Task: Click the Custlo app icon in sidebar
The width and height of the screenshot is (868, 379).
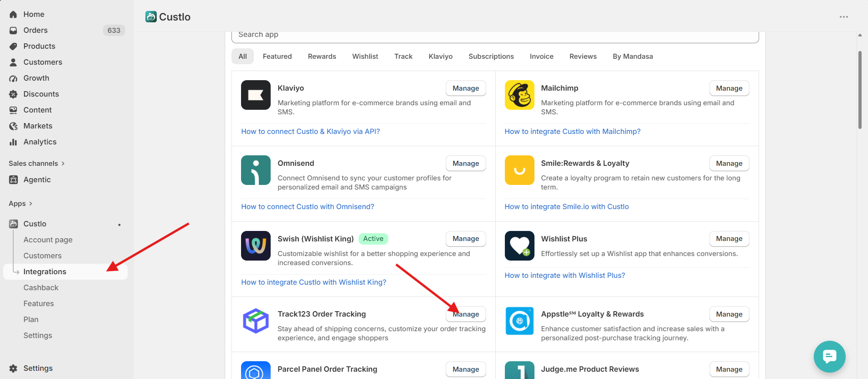Action: [13, 224]
